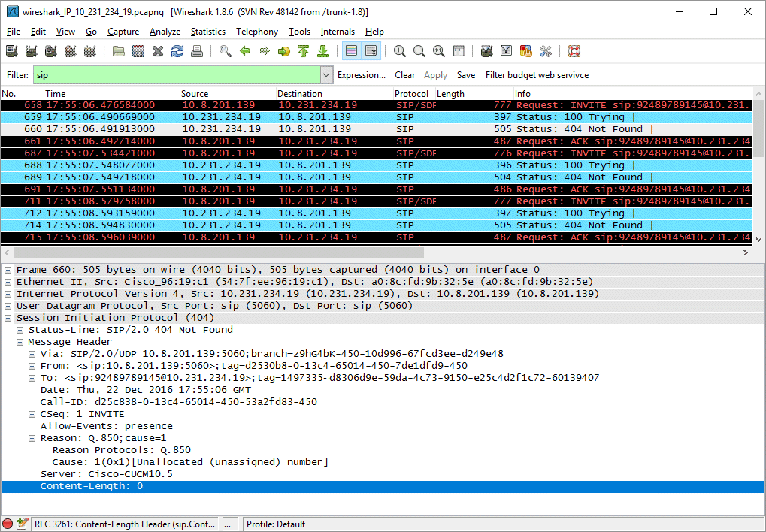This screenshot has height=532, width=766.
Task: Expand the Via header node
Action: [x=32, y=354]
